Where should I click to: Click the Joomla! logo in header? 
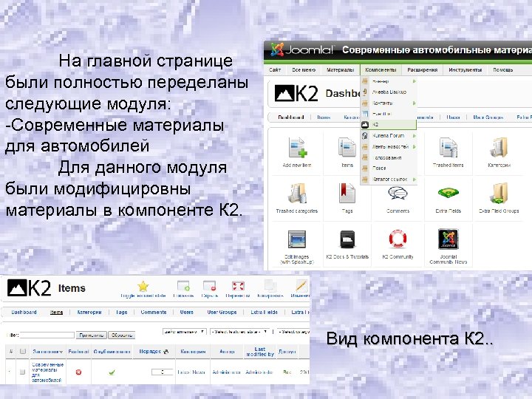point(302,50)
